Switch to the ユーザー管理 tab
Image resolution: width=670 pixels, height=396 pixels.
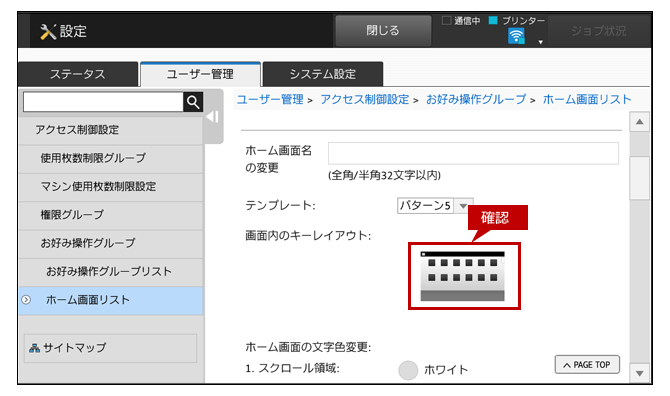tap(200, 74)
